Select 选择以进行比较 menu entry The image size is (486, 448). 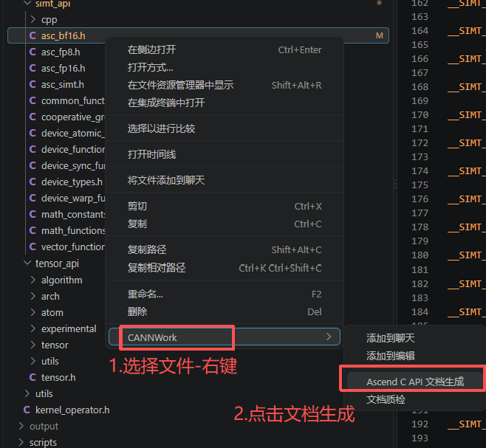click(225, 128)
